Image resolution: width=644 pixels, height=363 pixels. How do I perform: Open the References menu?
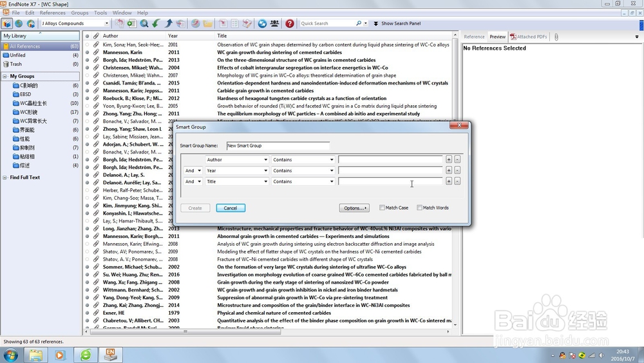[52, 13]
